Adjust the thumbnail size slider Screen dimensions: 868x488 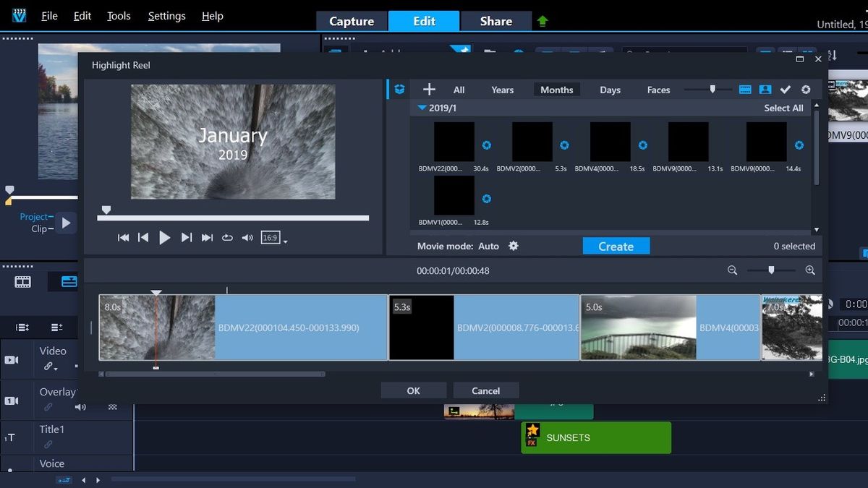pyautogui.click(x=714, y=89)
